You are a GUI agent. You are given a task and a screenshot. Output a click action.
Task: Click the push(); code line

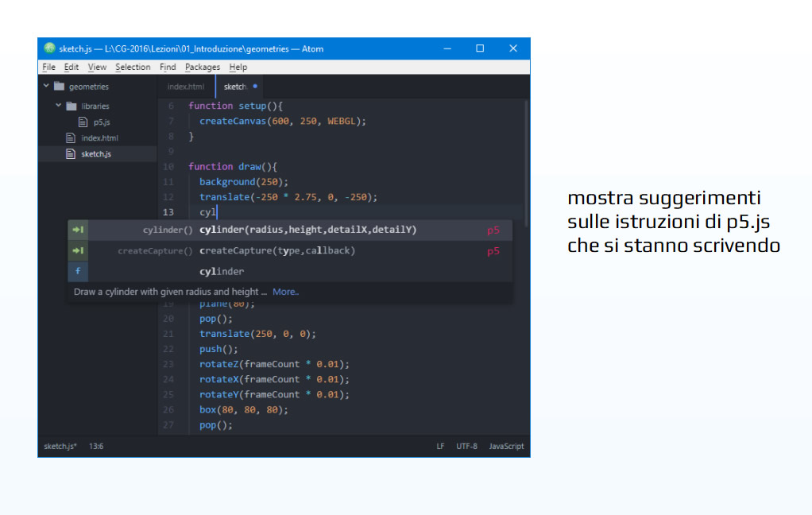[218, 349]
